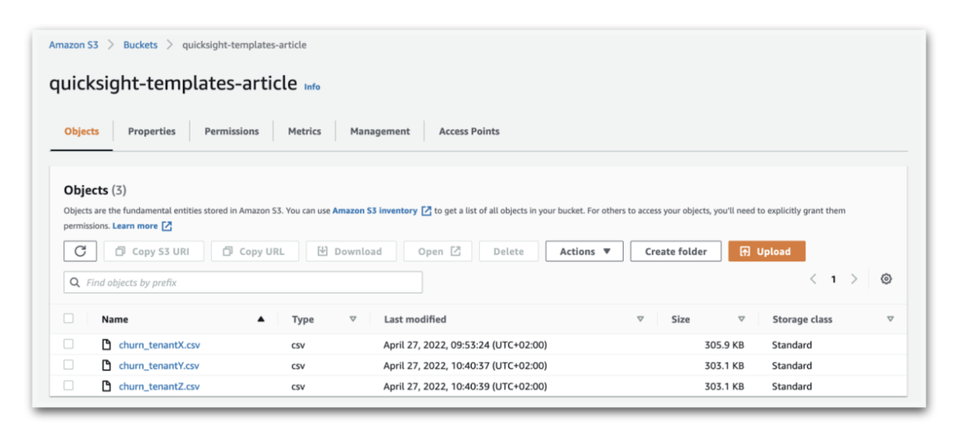Toggle the select-all objects checkbox
The width and height of the screenshot is (980, 429).
click(x=69, y=318)
